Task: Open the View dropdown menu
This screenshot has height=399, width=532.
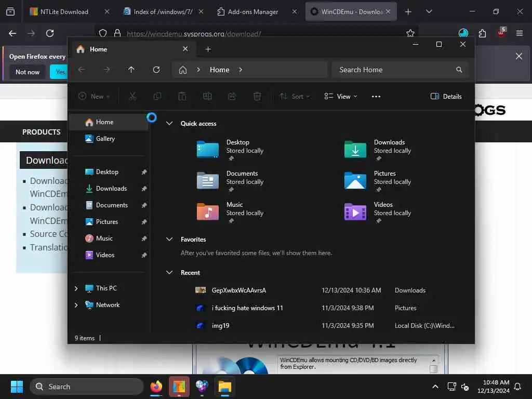Action: (x=341, y=96)
